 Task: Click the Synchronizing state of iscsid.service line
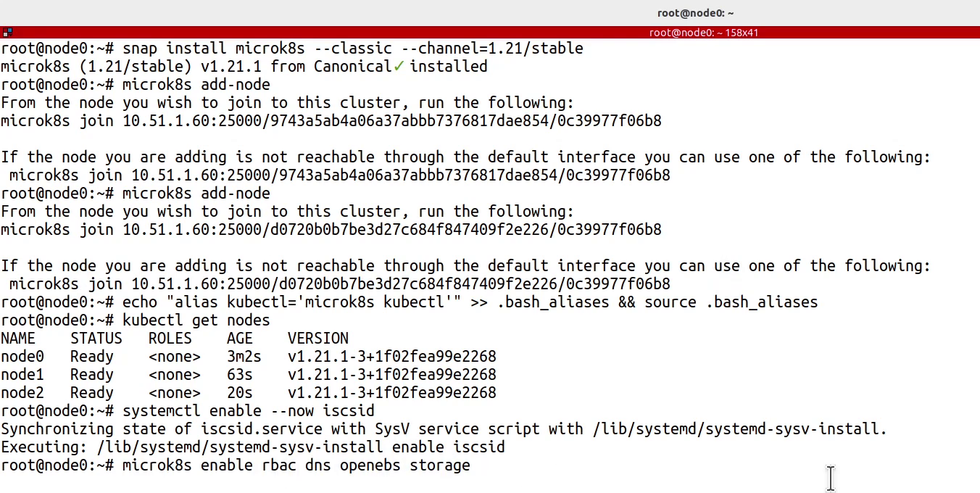click(x=444, y=429)
